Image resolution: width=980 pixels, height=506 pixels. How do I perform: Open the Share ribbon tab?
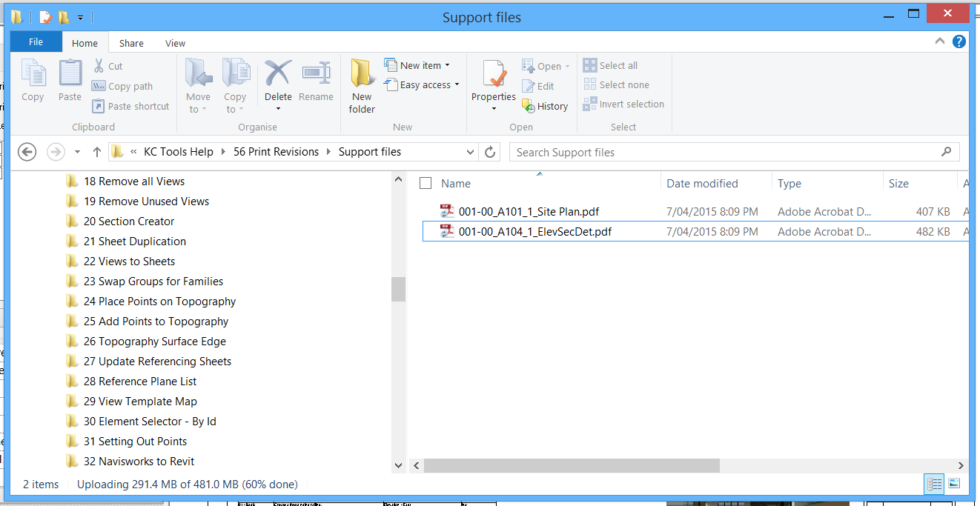(131, 43)
